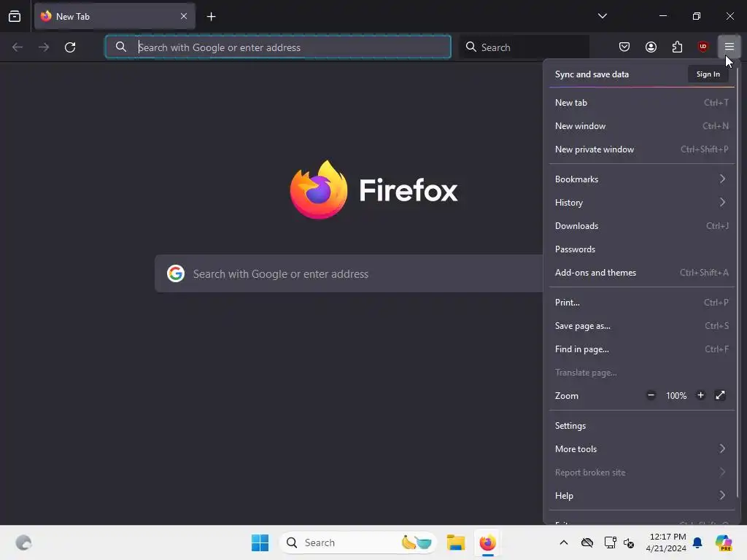Open notifications bell icon
This screenshot has height=560, width=747.
697,542
